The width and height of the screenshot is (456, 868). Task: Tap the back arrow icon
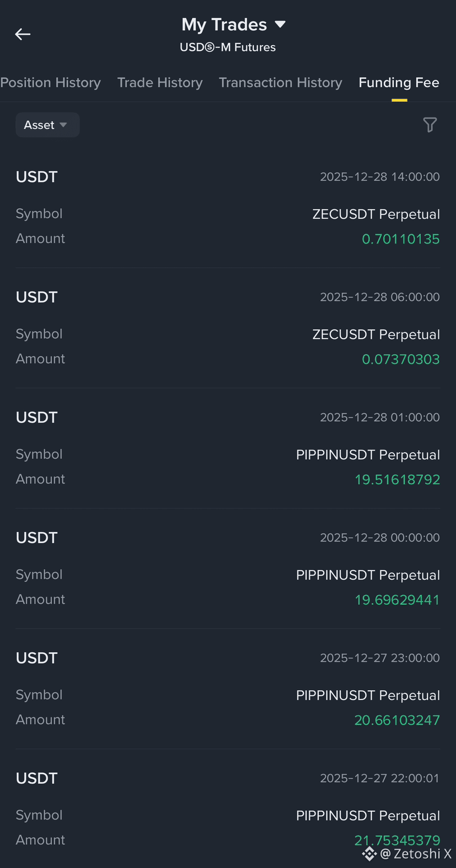pos(23,34)
